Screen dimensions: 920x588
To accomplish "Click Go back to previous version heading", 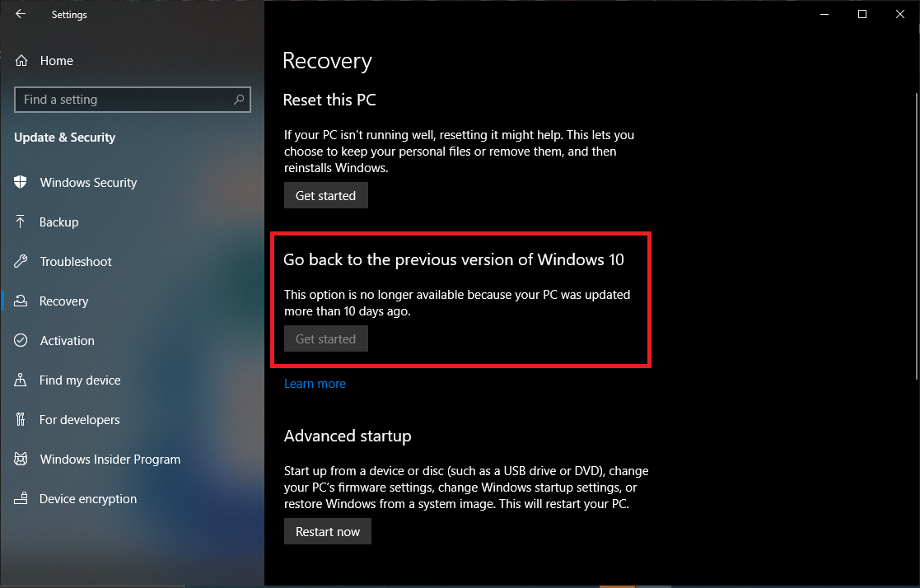I will coord(454,259).
